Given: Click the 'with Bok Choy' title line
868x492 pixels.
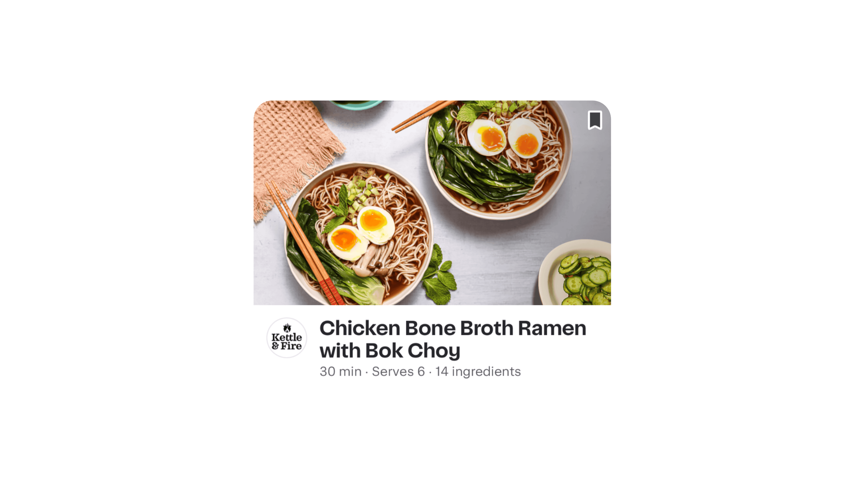Looking at the screenshot, I should 390,350.
